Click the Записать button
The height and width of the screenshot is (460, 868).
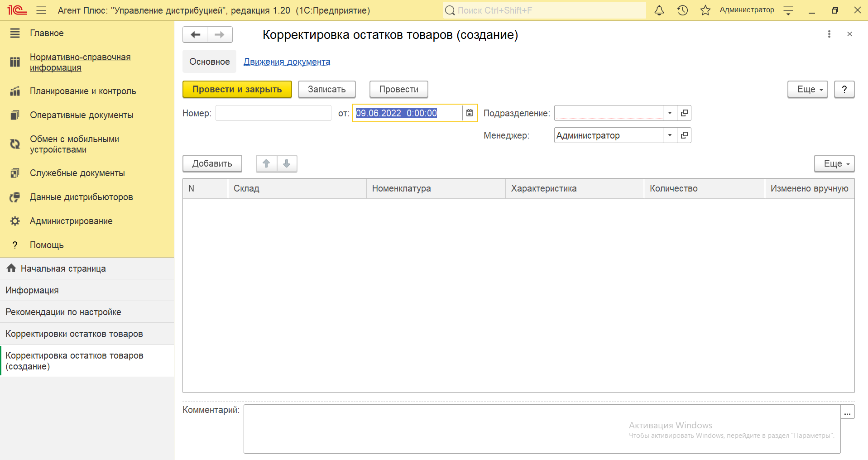[x=326, y=90]
